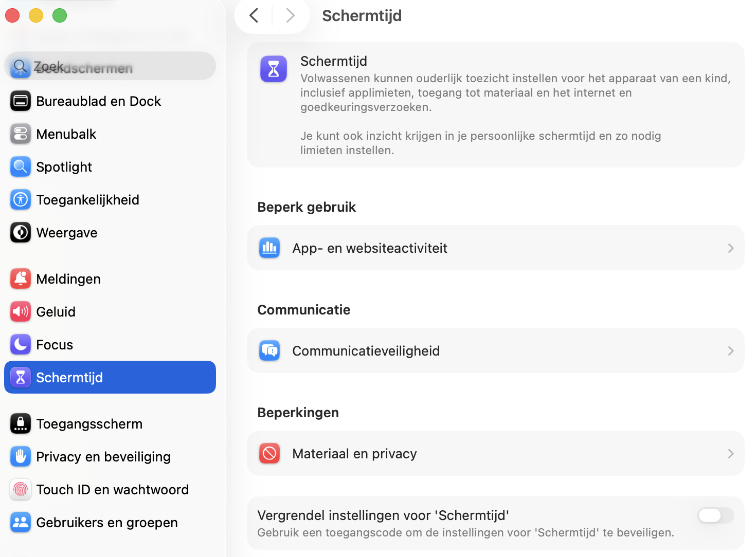Open Weergave via the display icon
Image resolution: width=756 pixels, height=557 pixels.
coord(20,232)
